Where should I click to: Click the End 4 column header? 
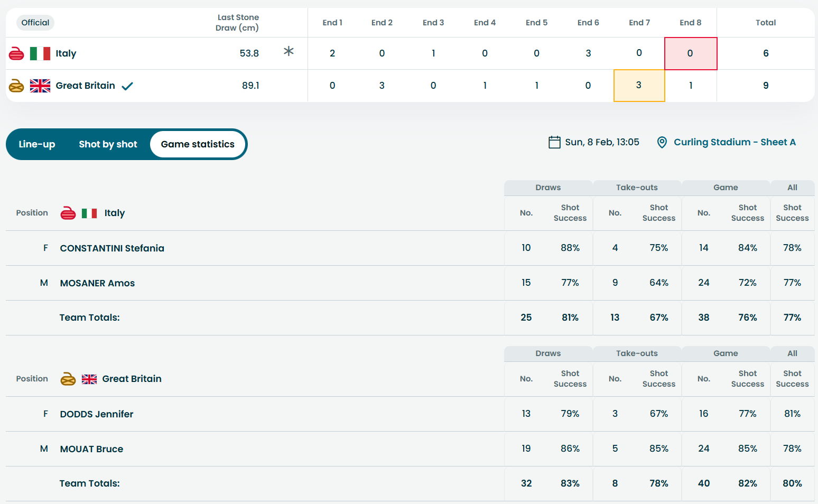click(485, 23)
